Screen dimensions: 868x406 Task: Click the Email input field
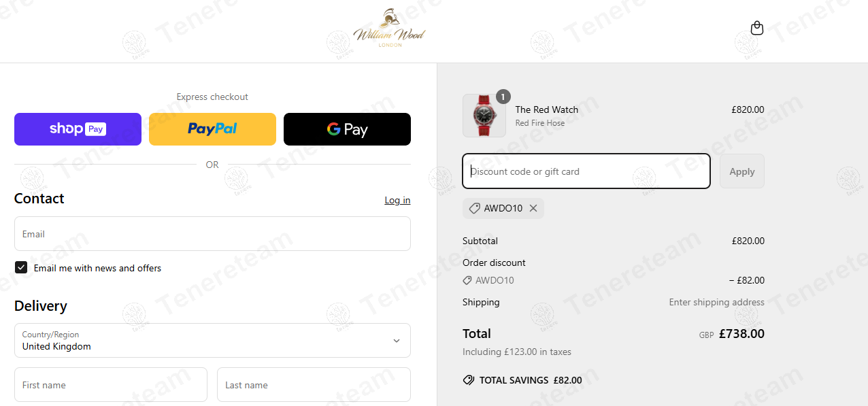pyautogui.click(x=212, y=234)
